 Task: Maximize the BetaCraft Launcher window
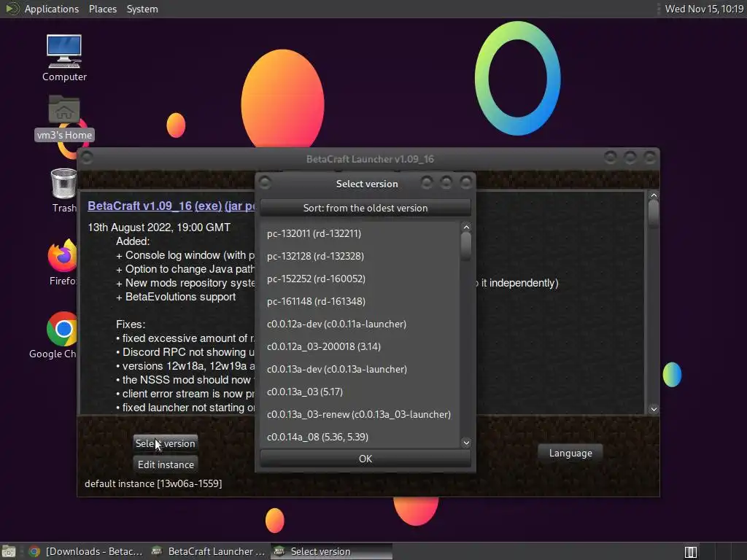[x=630, y=157]
